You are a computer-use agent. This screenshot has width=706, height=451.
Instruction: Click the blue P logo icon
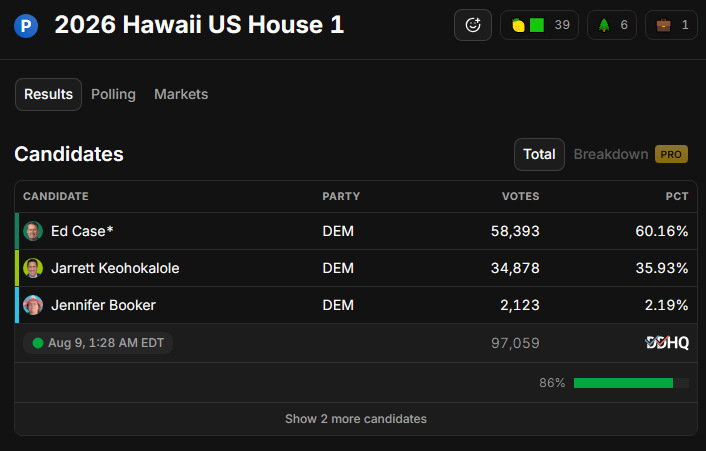coord(26,26)
